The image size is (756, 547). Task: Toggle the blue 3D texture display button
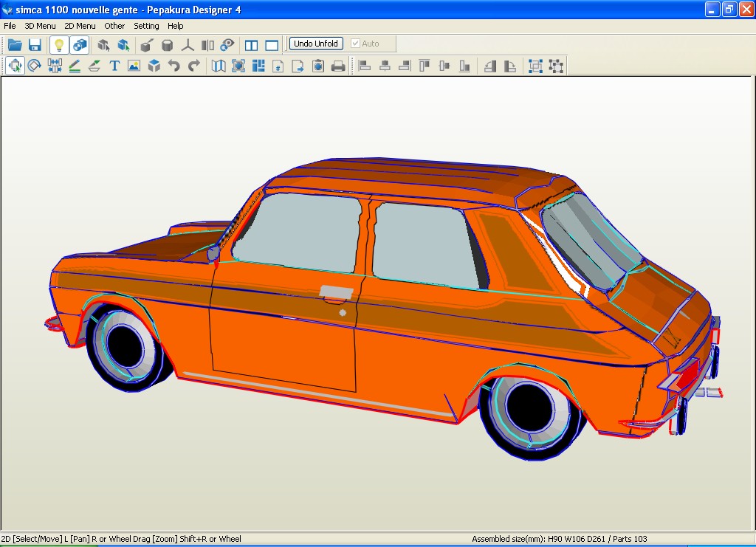pos(80,45)
